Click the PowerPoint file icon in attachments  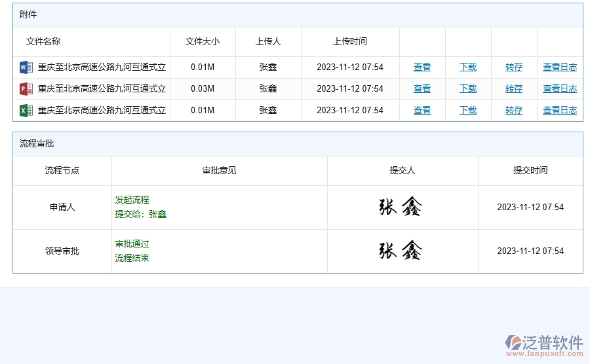26,88
